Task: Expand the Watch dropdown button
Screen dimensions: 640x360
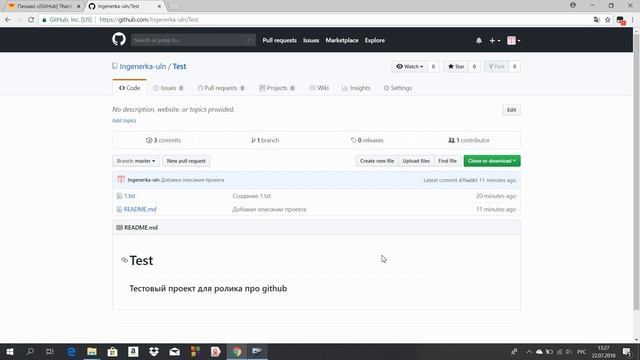Action: pos(409,67)
